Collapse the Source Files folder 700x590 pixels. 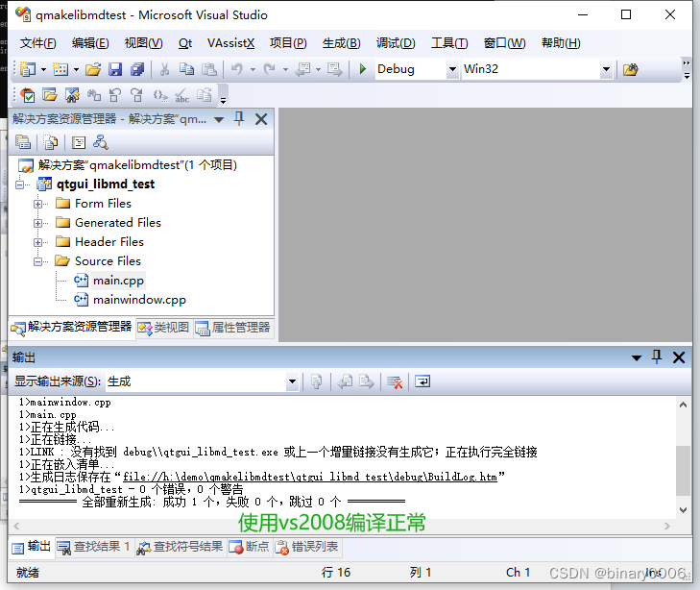click(38, 261)
